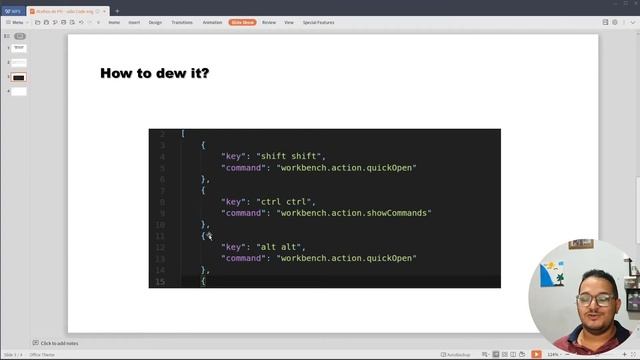Add a new document tab with plus
The height and width of the screenshot is (360, 640).
117,11
